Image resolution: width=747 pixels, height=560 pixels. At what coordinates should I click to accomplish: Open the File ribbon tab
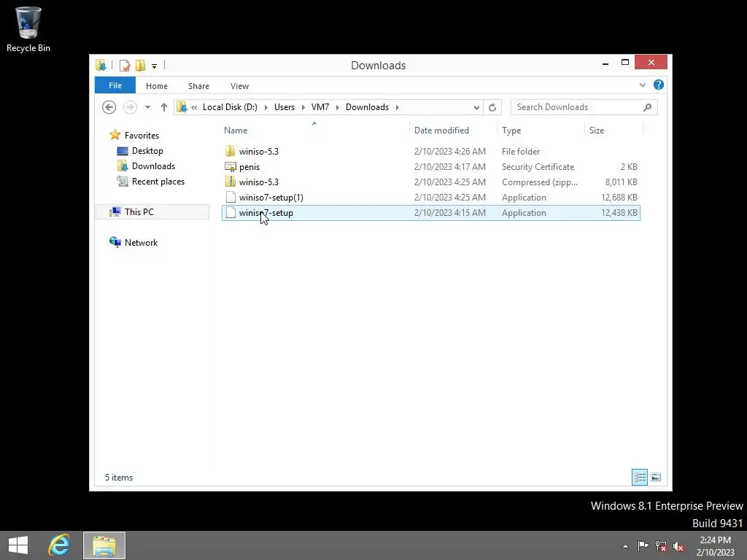[x=115, y=85]
